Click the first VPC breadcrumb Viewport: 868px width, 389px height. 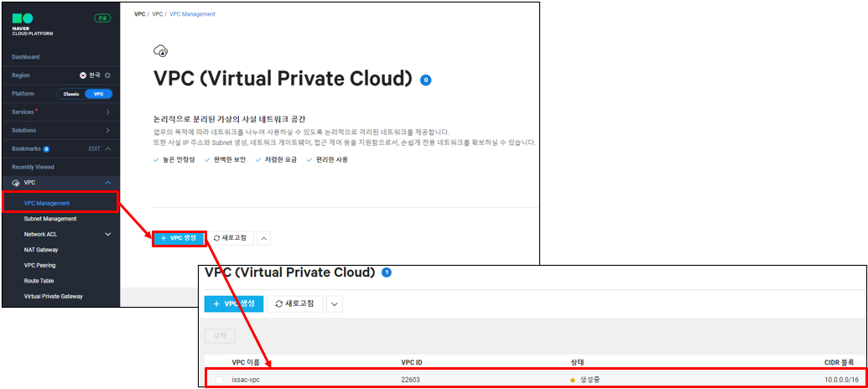[x=139, y=14]
